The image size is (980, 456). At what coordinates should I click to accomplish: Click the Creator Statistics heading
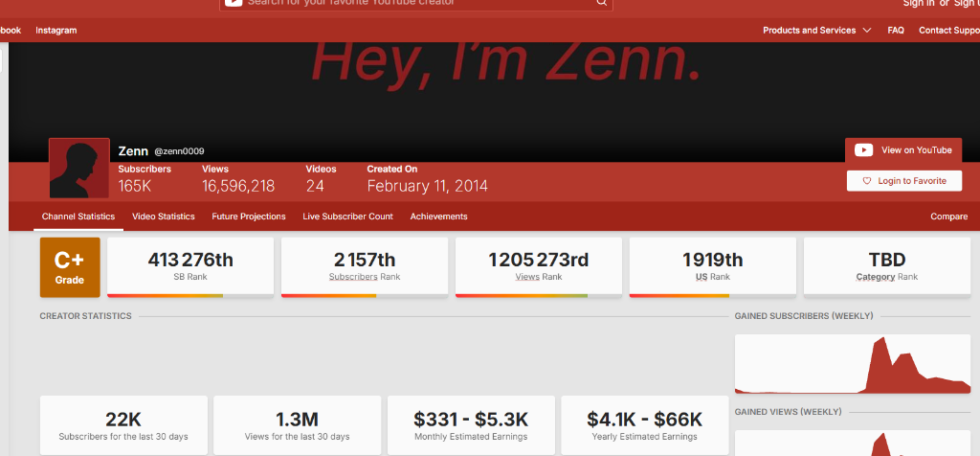pos(85,316)
